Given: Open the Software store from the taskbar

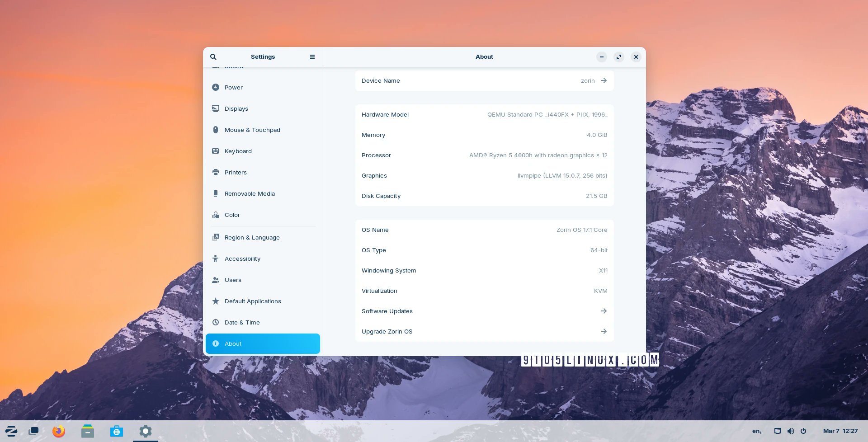Looking at the screenshot, I should (x=116, y=431).
